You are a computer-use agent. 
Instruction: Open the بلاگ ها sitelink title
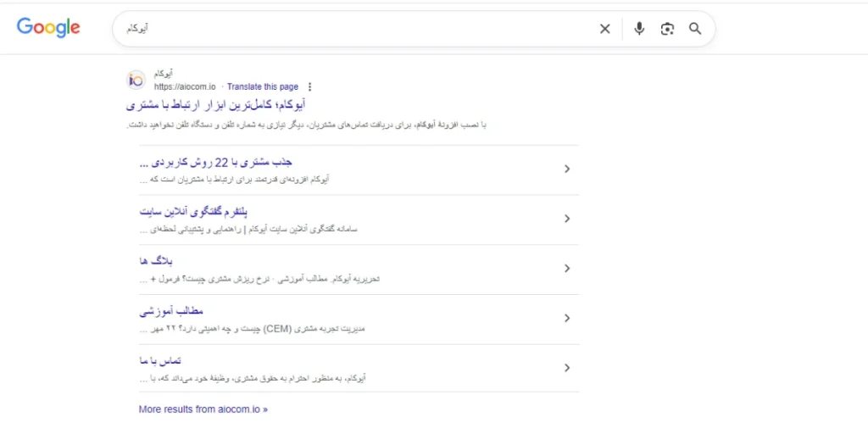(x=155, y=260)
